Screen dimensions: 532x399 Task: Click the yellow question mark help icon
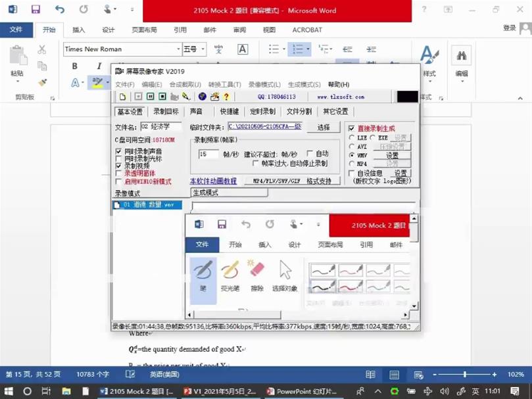[x=226, y=97]
